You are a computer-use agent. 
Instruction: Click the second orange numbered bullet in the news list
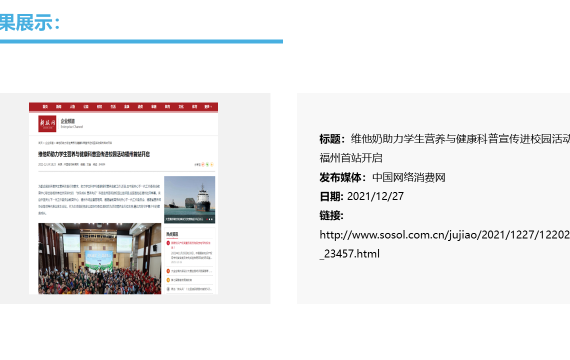pyautogui.click(x=168, y=271)
